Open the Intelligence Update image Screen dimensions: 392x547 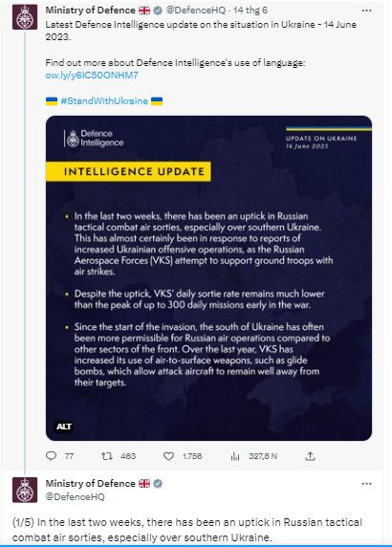click(x=208, y=278)
